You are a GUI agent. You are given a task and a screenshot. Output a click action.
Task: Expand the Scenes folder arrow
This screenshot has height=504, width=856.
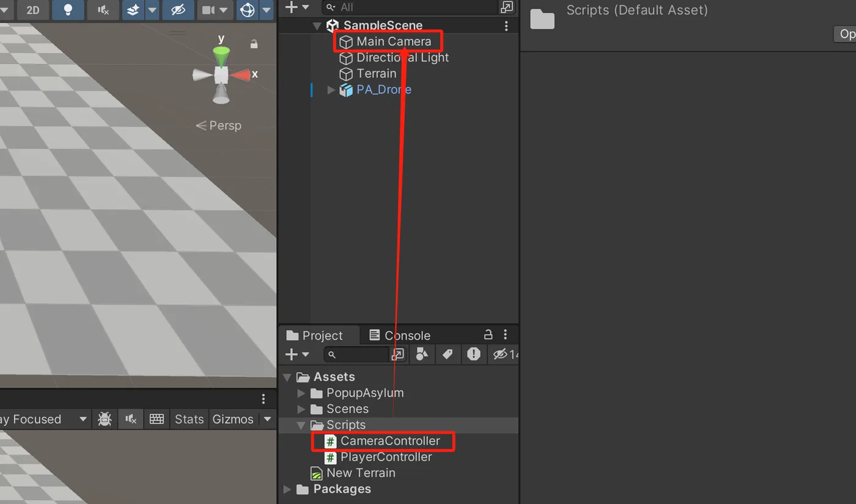click(301, 409)
